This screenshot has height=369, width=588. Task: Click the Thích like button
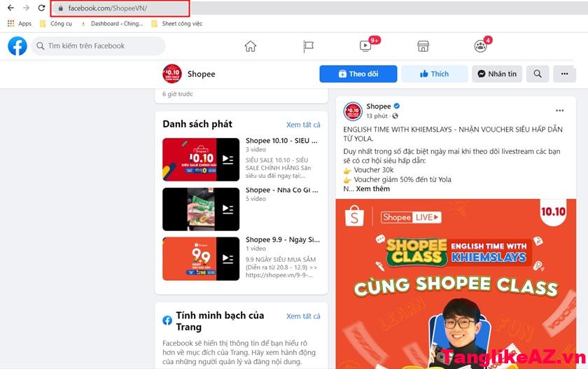[x=435, y=74]
